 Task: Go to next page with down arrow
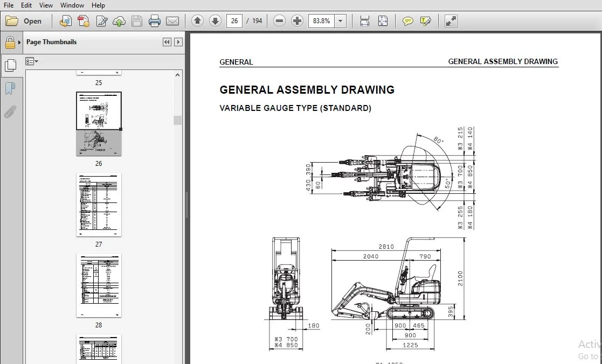click(215, 20)
